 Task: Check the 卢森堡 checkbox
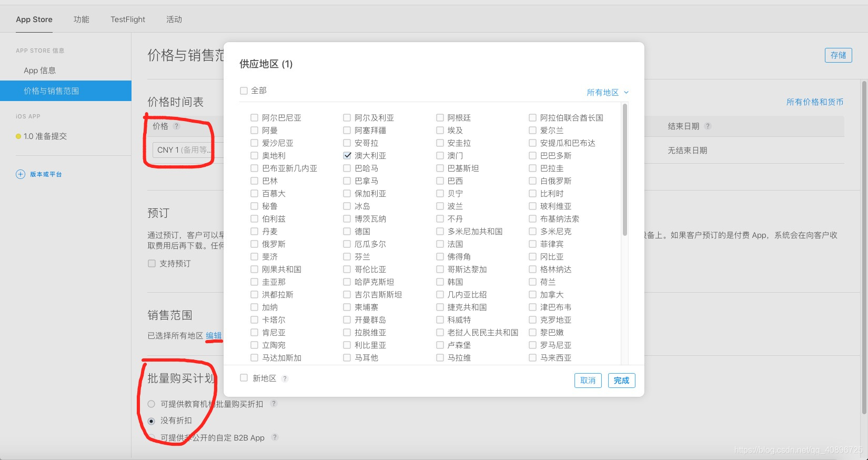click(440, 345)
